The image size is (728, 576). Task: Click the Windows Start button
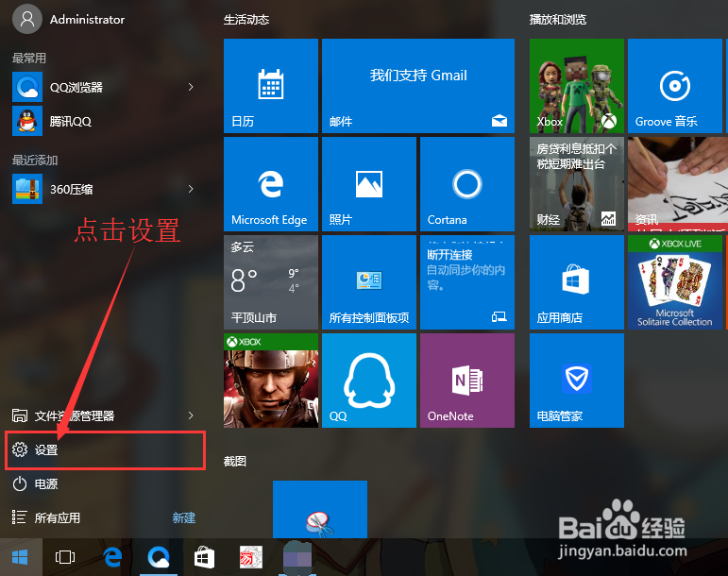(20, 556)
